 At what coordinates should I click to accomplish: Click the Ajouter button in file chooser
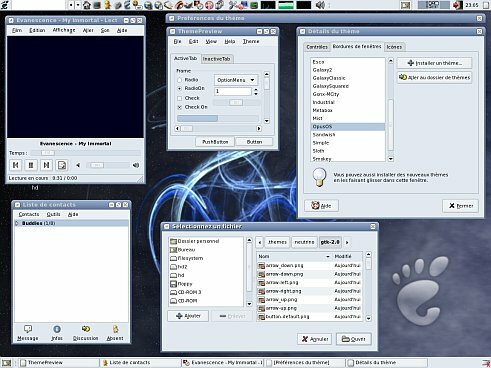tap(188, 316)
